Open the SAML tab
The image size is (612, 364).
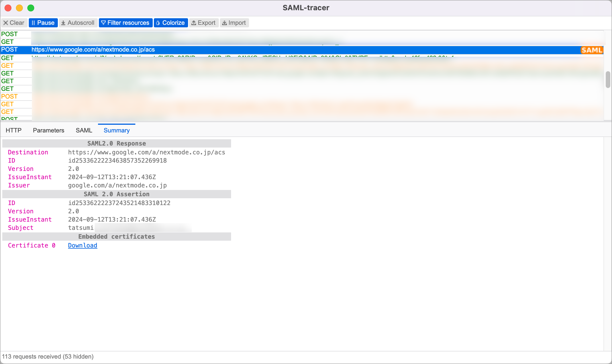[x=84, y=130]
